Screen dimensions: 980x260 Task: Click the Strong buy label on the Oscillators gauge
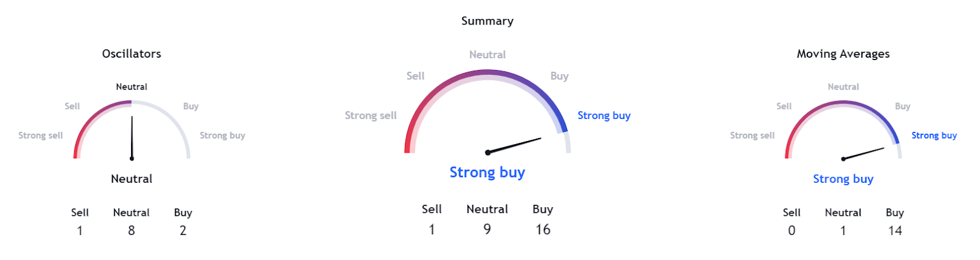[x=222, y=136]
